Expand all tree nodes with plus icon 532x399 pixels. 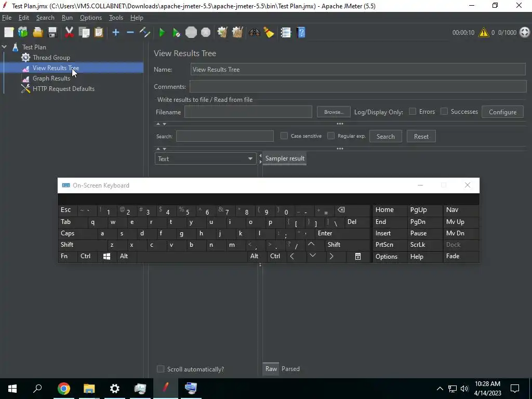click(116, 33)
